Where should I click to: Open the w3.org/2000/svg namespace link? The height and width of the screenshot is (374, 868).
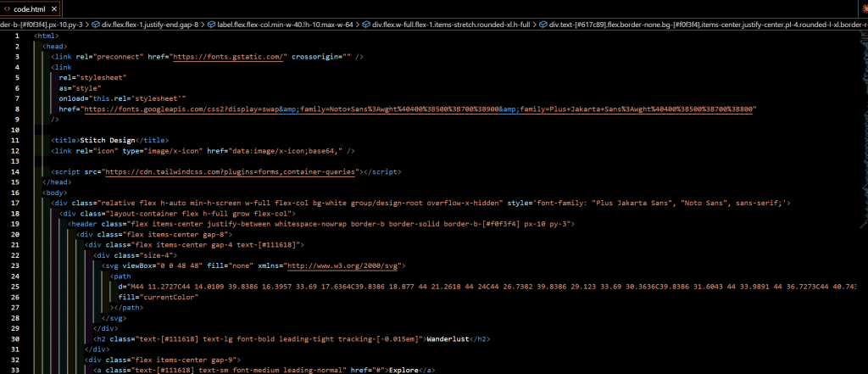coord(342,266)
